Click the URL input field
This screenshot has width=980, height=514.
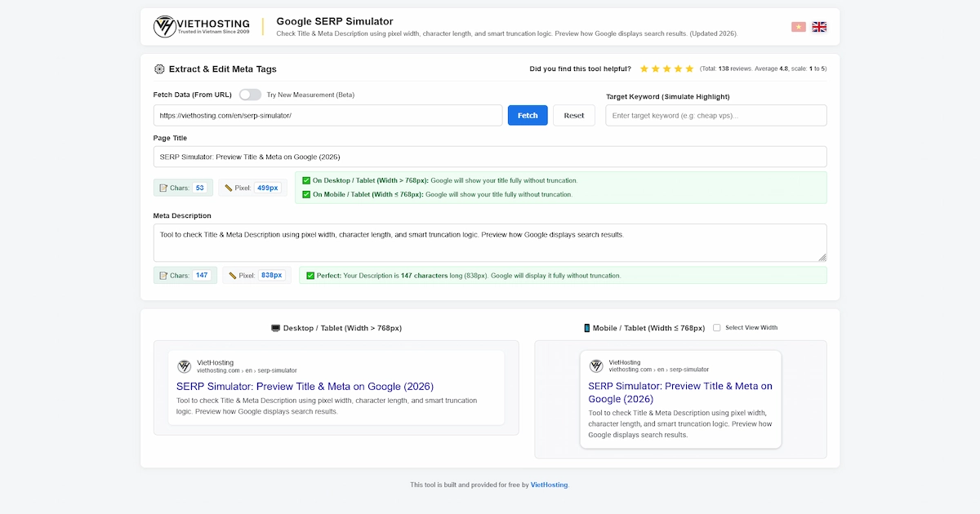327,115
